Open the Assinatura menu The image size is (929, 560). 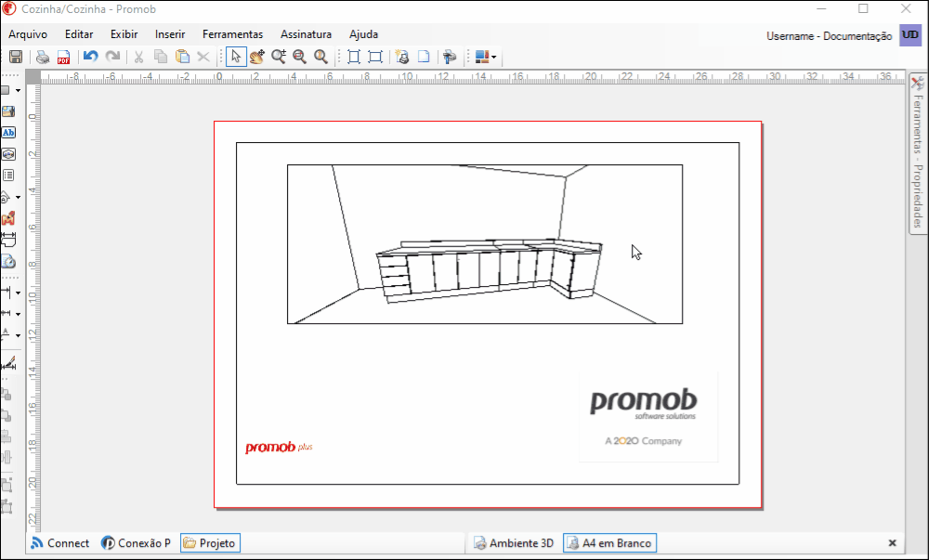click(x=306, y=34)
